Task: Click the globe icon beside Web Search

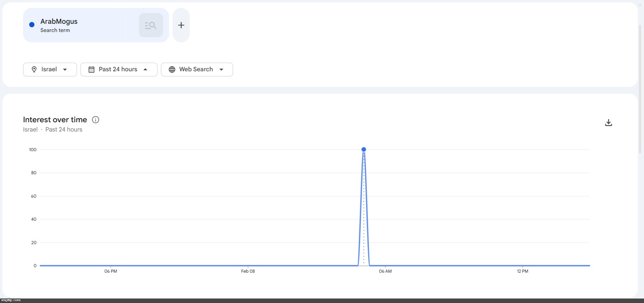Action: 172,70
